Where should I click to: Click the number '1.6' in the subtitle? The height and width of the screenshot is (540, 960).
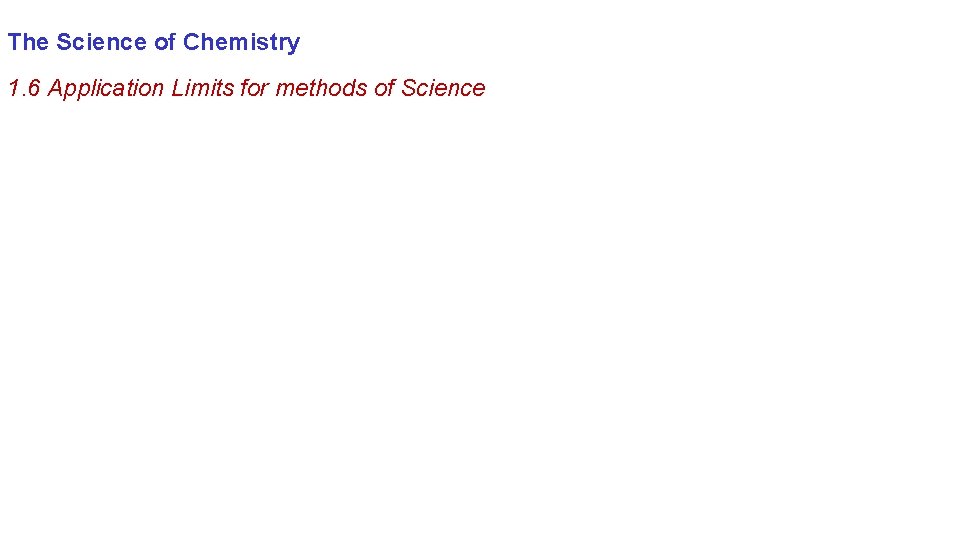click(24, 88)
